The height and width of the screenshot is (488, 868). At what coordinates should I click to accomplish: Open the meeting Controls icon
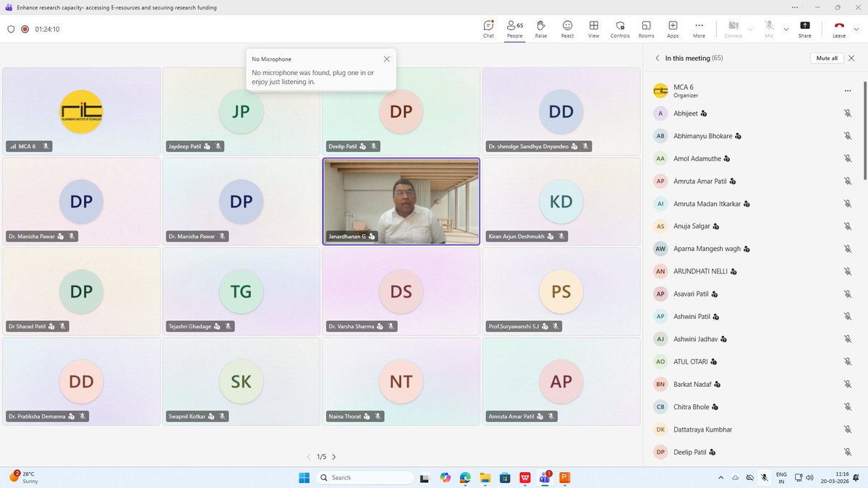point(620,29)
